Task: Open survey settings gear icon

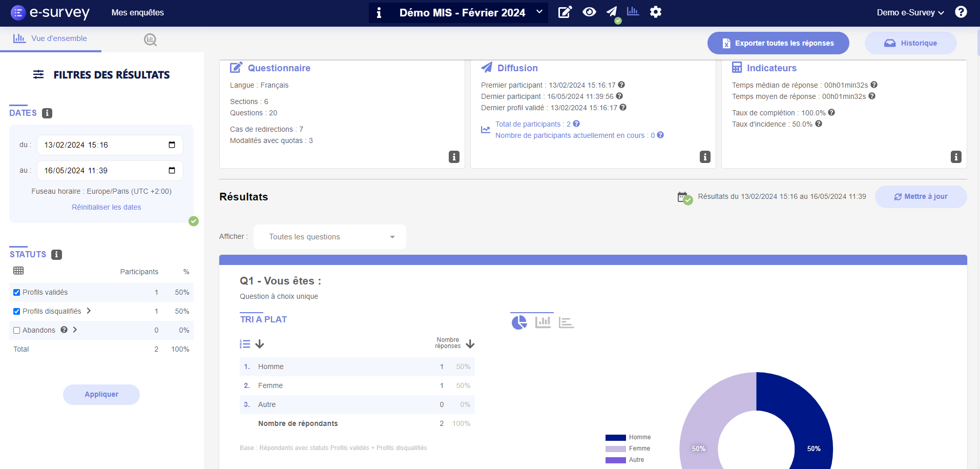Action: coord(656,12)
